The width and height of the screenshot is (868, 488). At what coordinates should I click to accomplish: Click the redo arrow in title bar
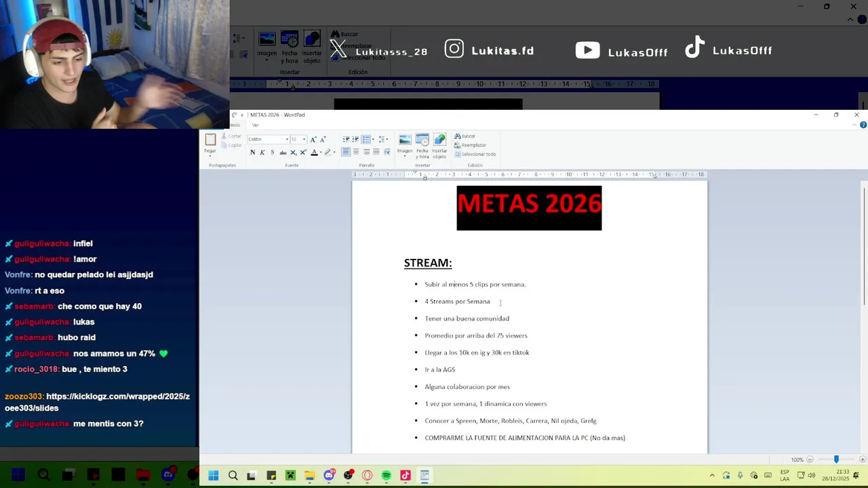(235, 115)
